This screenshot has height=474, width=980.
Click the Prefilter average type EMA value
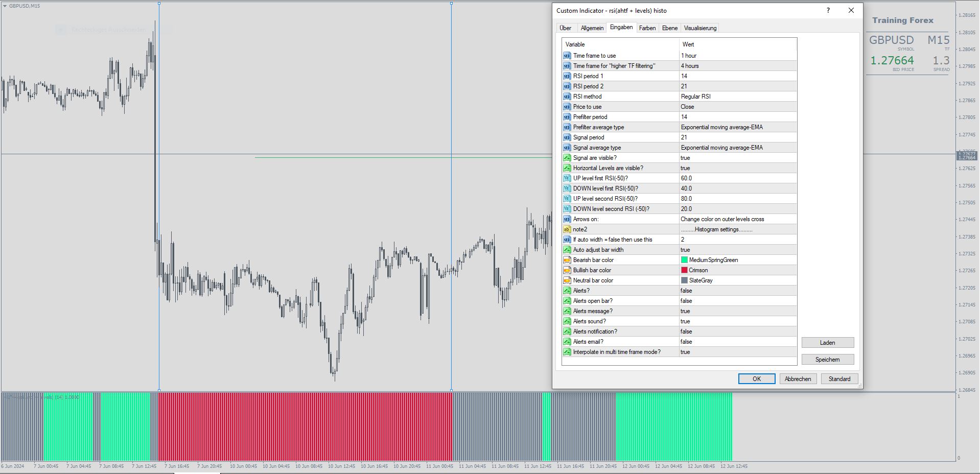click(x=722, y=127)
